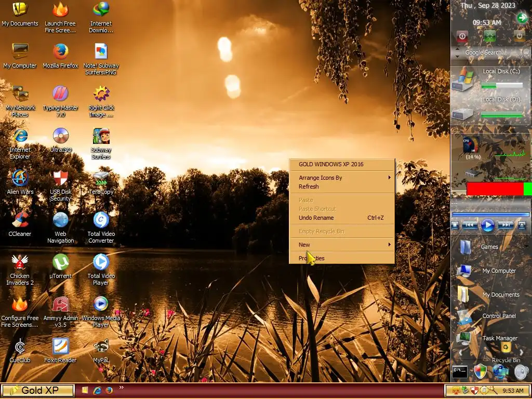Open Firefox from the quick launch bar
532x399 pixels.
(x=109, y=391)
